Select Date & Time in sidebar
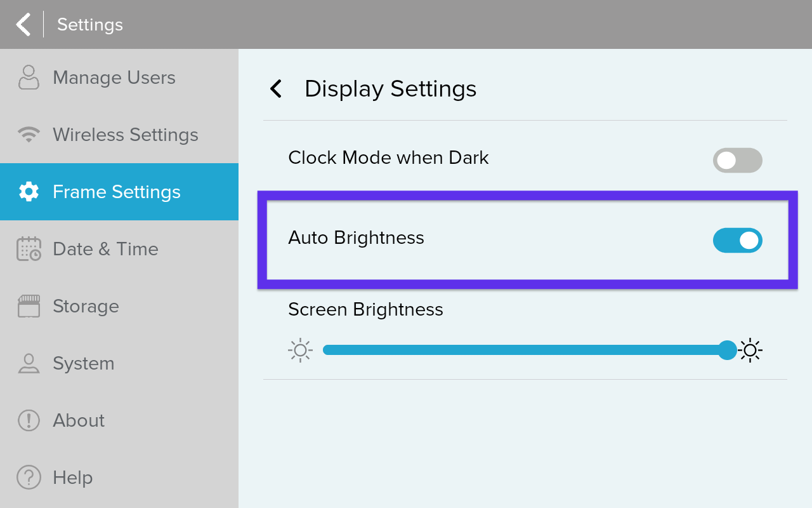 pyautogui.click(x=119, y=249)
